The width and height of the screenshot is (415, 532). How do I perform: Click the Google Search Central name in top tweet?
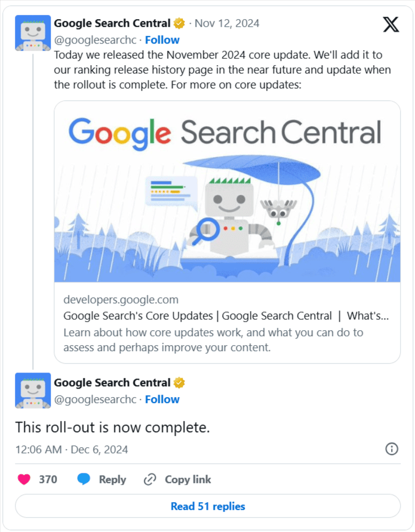pyautogui.click(x=112, y=24)
